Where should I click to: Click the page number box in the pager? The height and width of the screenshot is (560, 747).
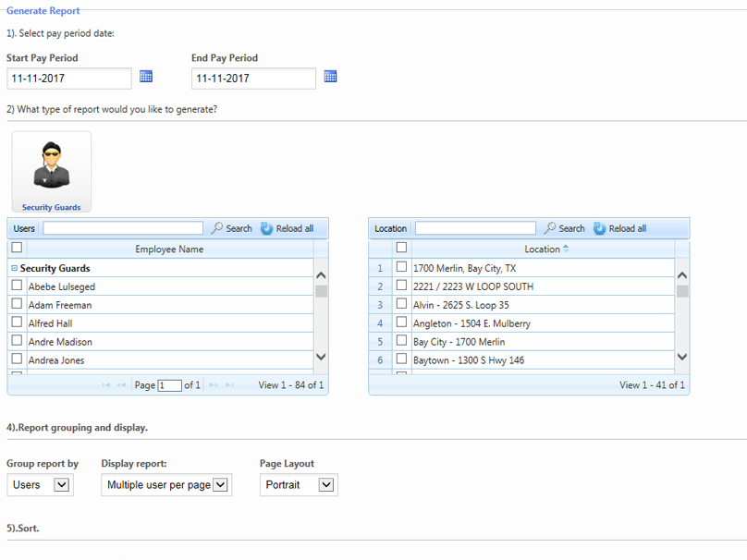coord(169,385)
